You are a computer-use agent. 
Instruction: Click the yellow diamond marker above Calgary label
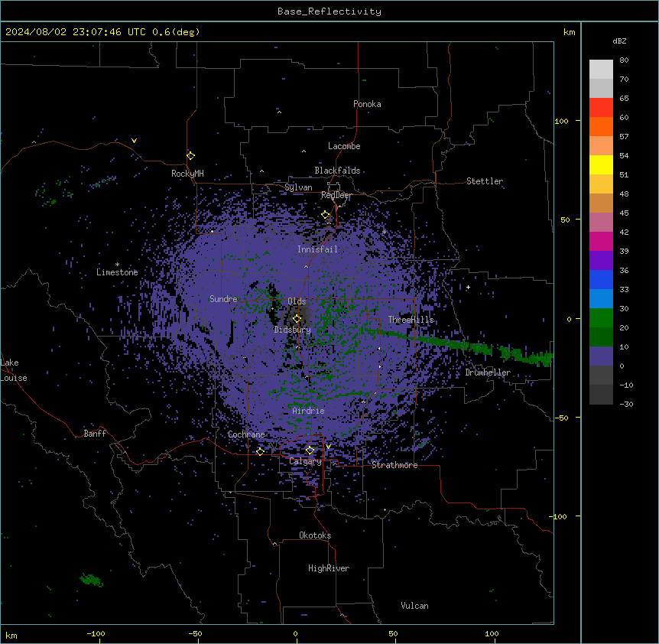[310, 450]
